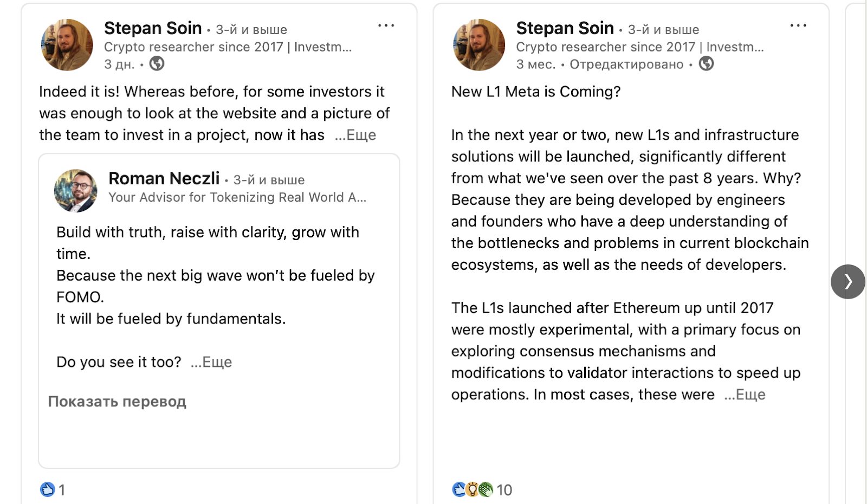Open Roman Neczli name link
Screen dimensions: 867x504
point(164,178)
